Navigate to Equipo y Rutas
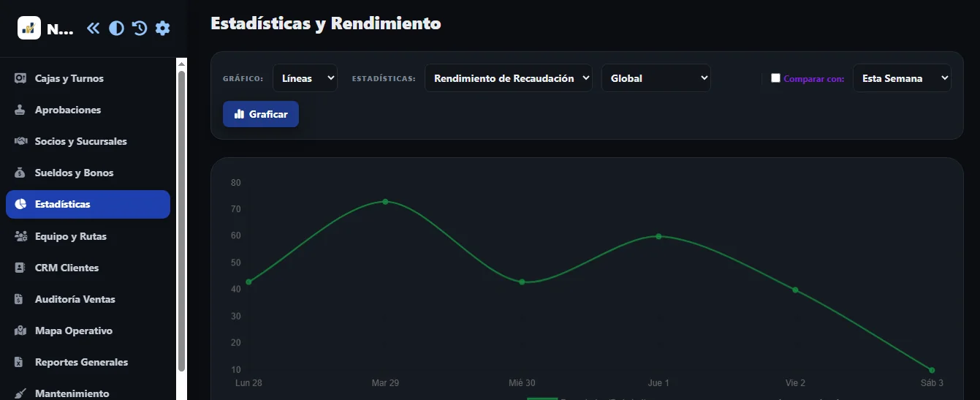 point(88,236)
